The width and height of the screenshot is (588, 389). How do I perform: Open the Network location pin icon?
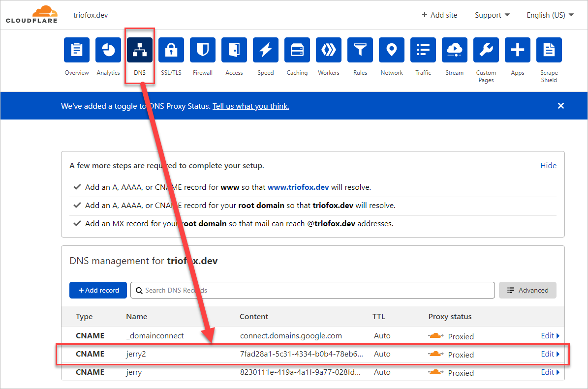392,50
